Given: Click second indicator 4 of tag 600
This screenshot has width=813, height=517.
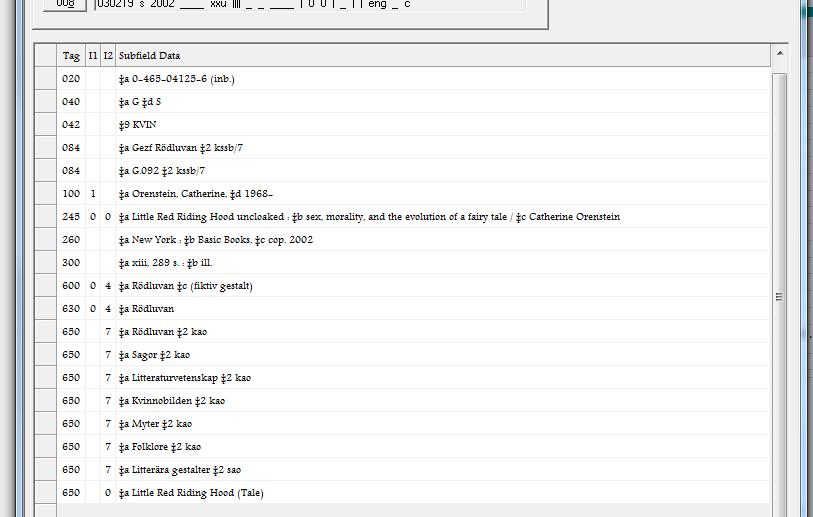Looking at the screenshot, I should [108, 286].
